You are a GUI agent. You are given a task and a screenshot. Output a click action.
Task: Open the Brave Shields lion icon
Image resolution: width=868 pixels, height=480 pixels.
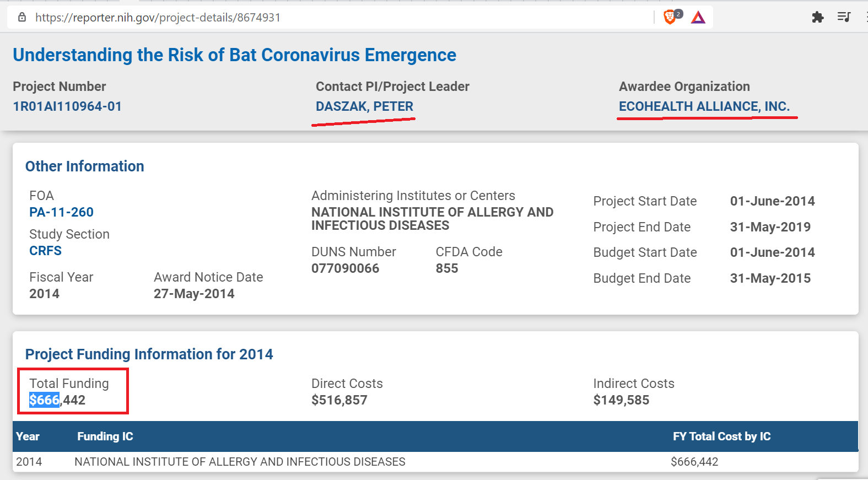(x=670, y=17)
